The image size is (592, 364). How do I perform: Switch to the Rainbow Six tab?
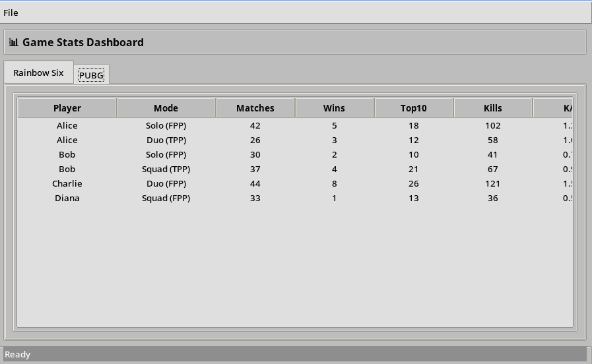pyautogui.click(x=38, y=73)
